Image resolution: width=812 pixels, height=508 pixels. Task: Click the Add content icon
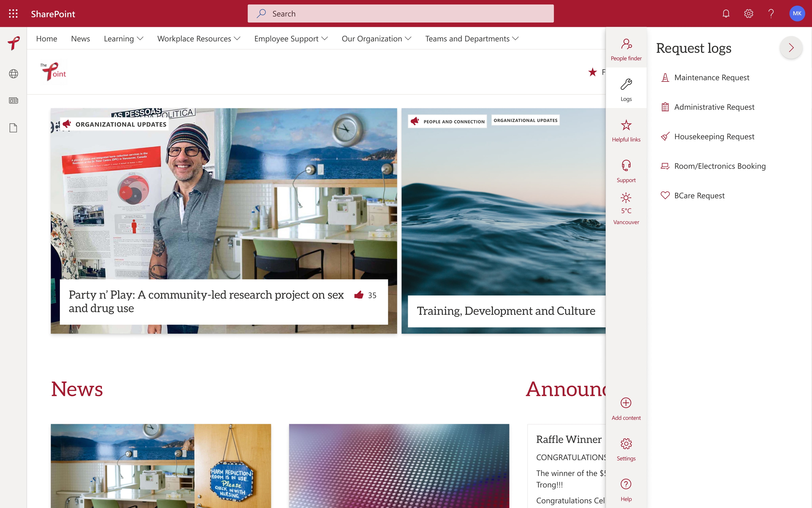626,403
